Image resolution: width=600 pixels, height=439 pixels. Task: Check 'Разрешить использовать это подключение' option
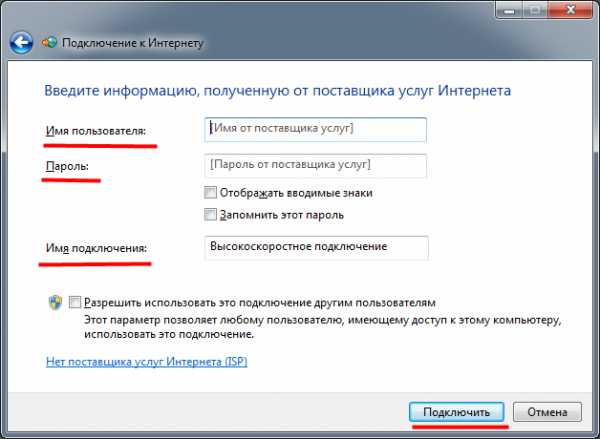click(x=75, y=302)
